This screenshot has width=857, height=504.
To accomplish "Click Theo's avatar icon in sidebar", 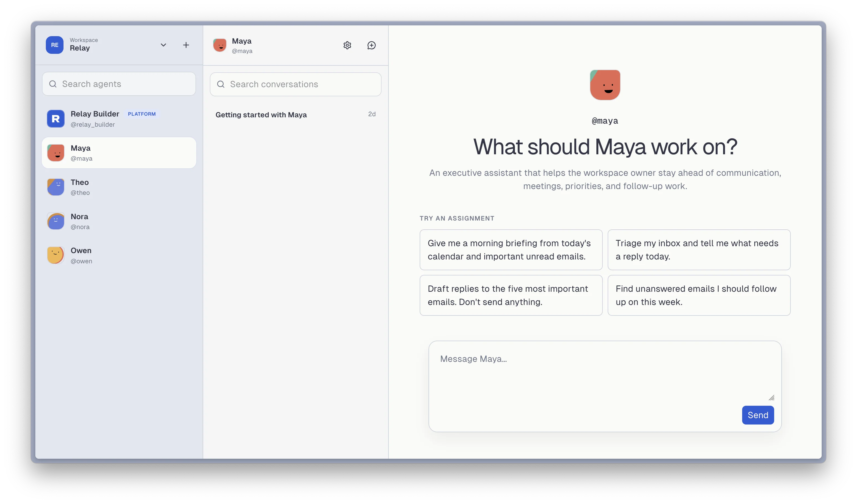I will click(56, 187).
